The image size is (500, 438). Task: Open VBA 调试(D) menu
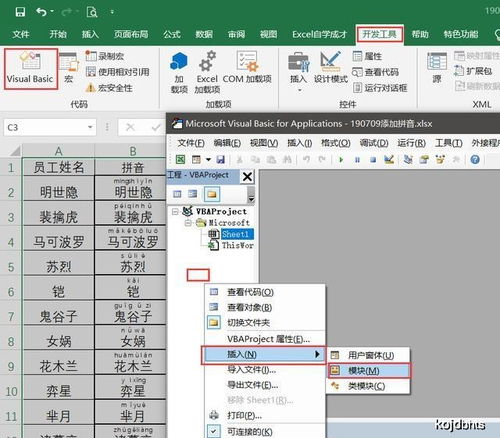(374, 143)
